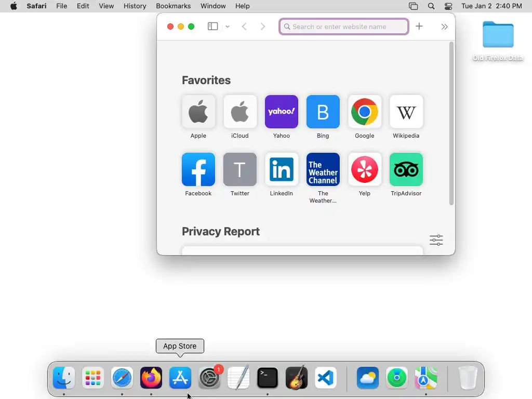This screenshot has width=532, height=399.
Task: Open Spotlight search in menu bar
Action: pyautogui.click(x=431, y=6)
